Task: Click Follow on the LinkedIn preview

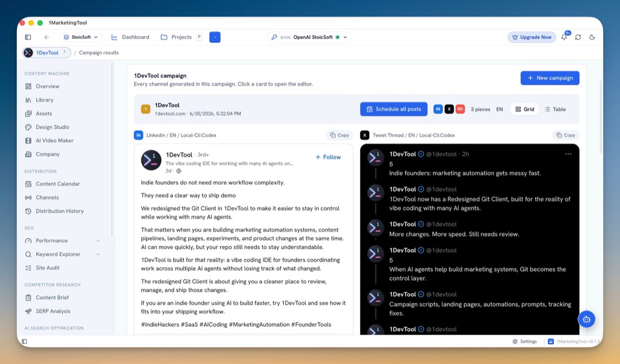Action: point(328,157)
